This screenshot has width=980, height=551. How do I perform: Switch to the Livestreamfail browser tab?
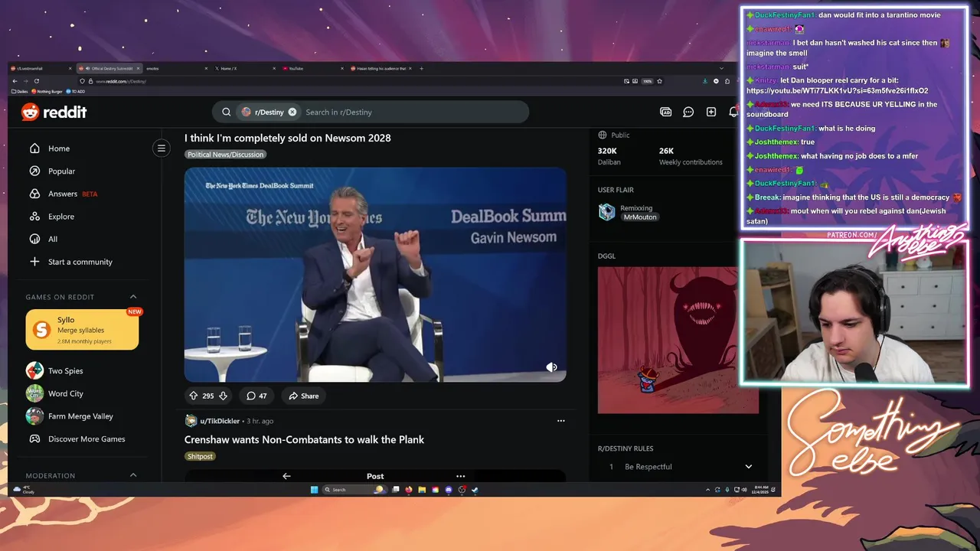click(x=41, y=68)
